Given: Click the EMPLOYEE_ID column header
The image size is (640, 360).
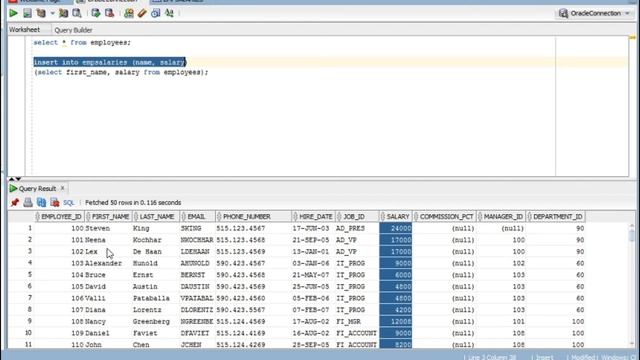Looking at the screenshot, I should click(x=59, y=217).
